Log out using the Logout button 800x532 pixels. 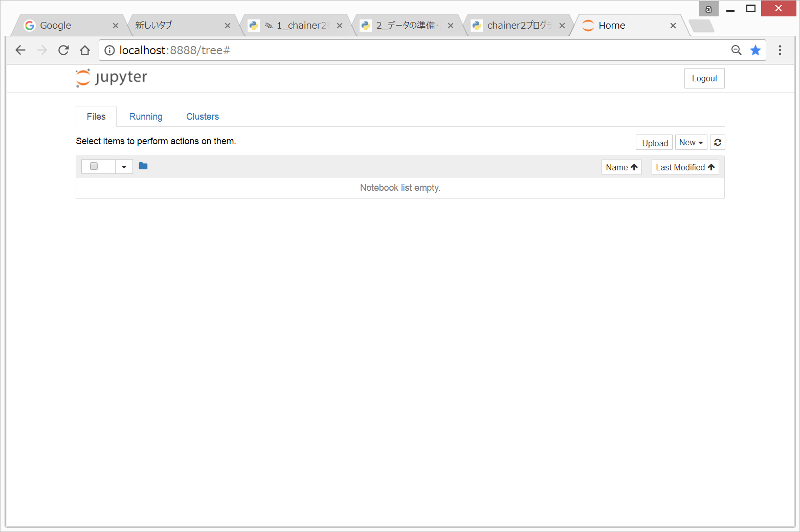pyautogui.click(x=704, y=78)
